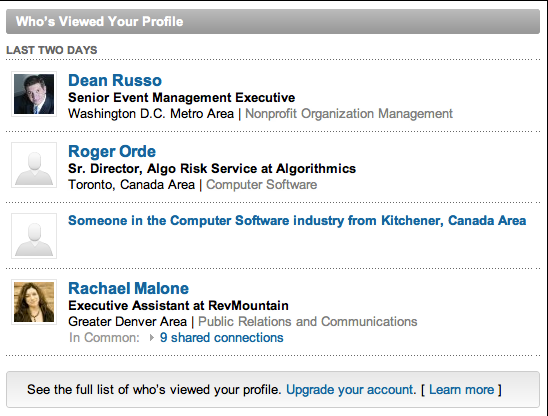Open Dean Russo's profile name link
The width and height of the screenshot is (548, 416).
point(115,80)
